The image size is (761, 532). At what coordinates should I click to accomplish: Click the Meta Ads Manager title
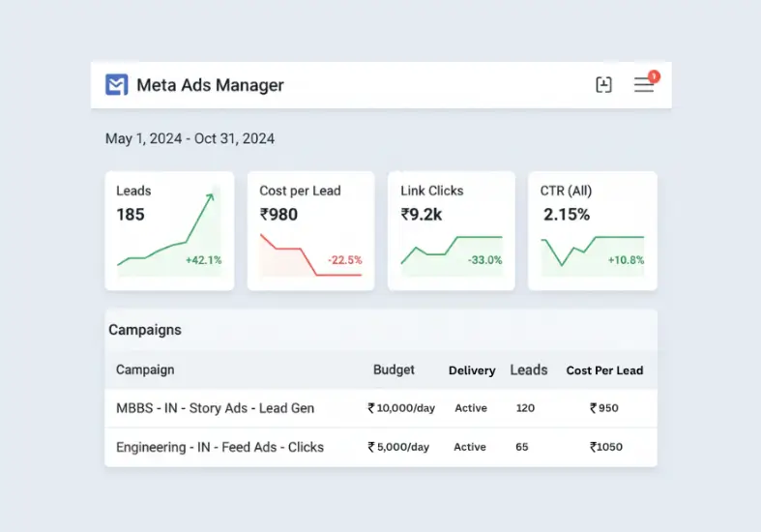point(210,85)
